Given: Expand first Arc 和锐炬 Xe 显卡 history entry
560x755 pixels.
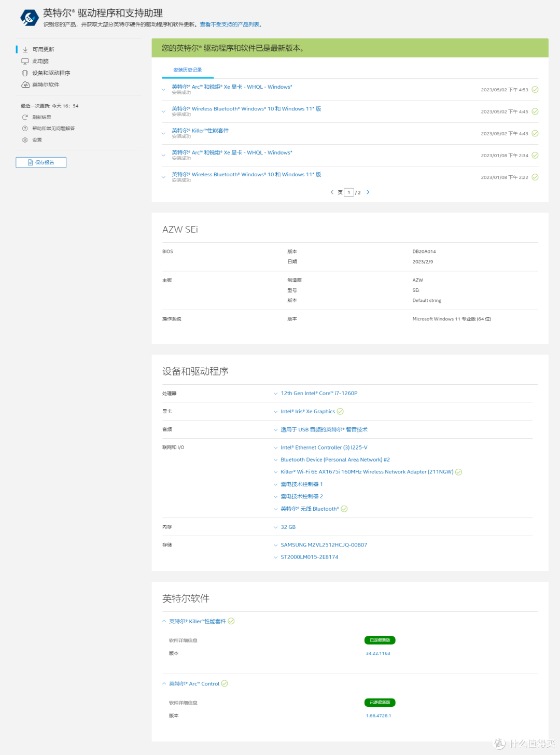Looking at the screenshot, I should (163, 90).
